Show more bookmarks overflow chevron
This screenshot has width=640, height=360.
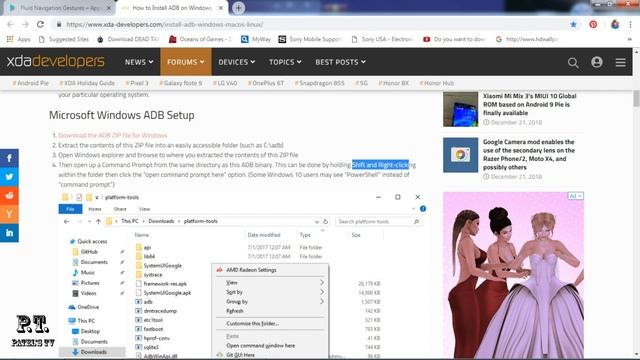(629, 39)
